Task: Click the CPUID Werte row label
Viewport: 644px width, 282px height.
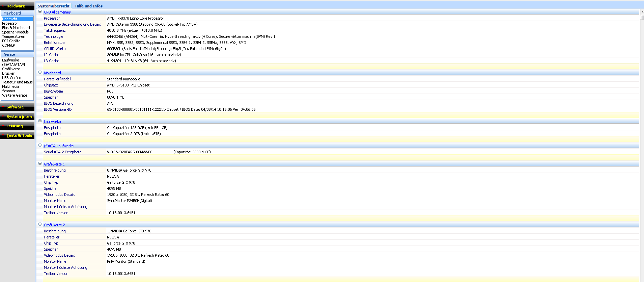Action: [x=55, y=49]
